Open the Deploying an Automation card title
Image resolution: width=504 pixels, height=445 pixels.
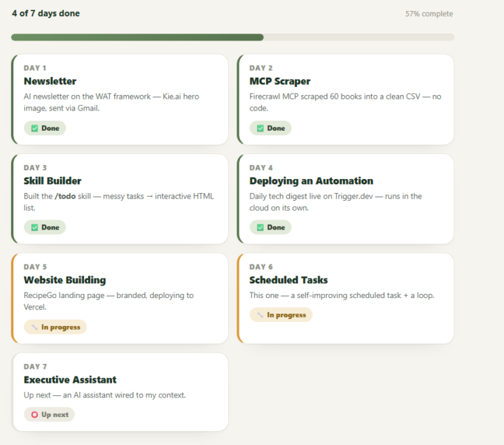(x=311, y=181)
